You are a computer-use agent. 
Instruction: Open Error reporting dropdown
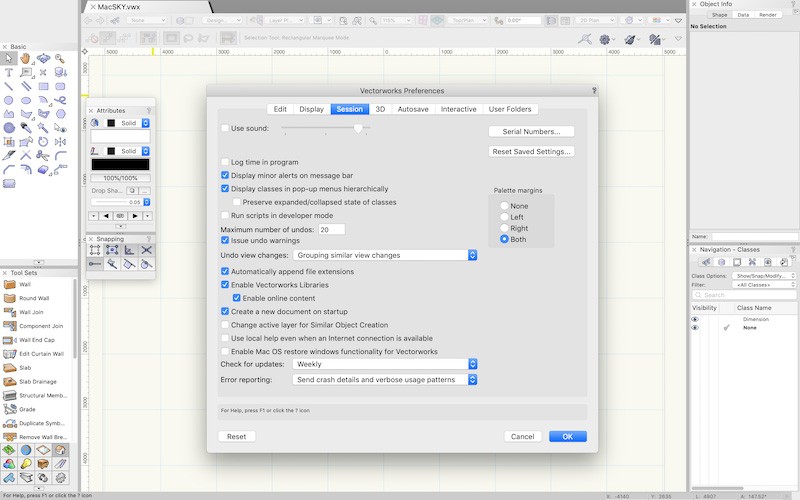point(385,380)
